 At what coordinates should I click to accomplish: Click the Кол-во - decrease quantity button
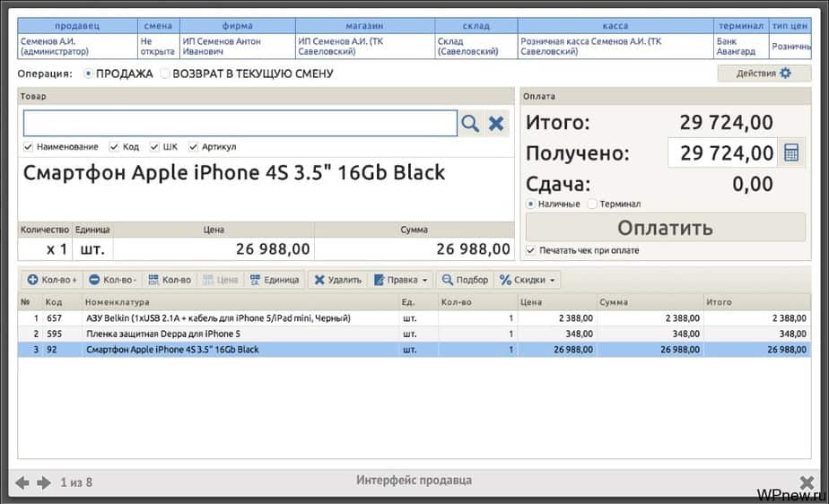(113, 280)
